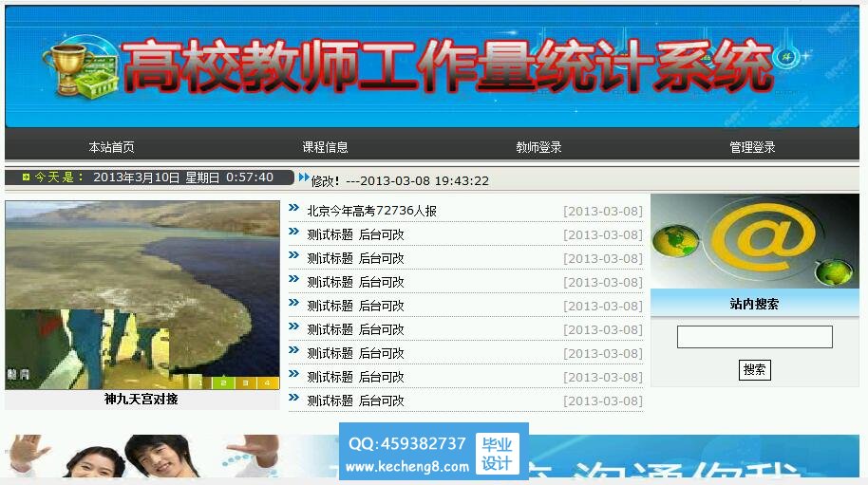The height and width of the screenshot is (485, 868).
Task: Click the [2013-03-08] date of 北京今年高考 row
Action: (x=603, y=212)
